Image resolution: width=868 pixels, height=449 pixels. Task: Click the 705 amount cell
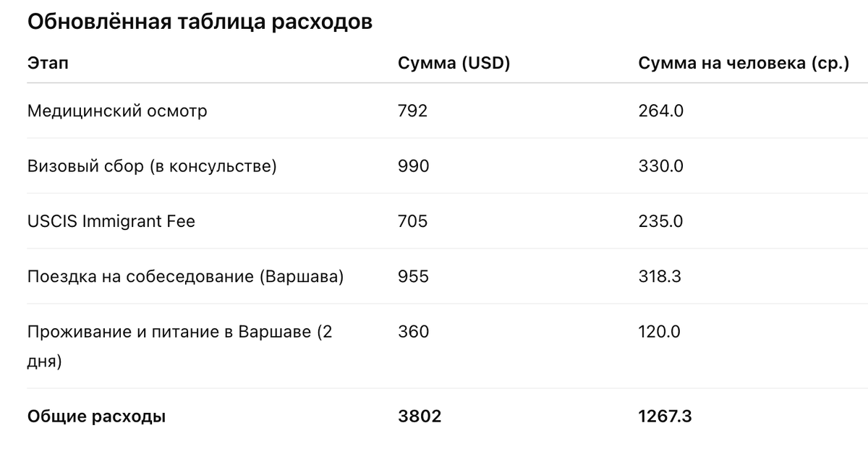[x=413, y=221]
